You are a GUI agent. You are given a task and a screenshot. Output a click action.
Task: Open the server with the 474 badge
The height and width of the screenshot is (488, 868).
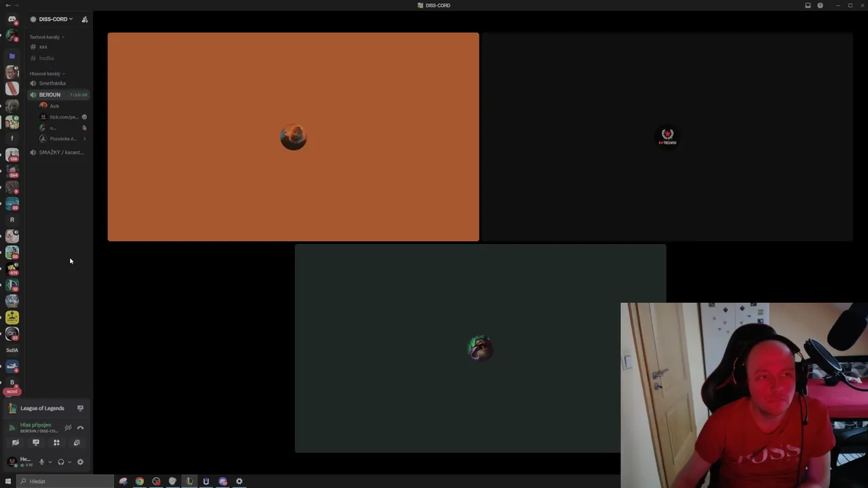pos(12,268)
